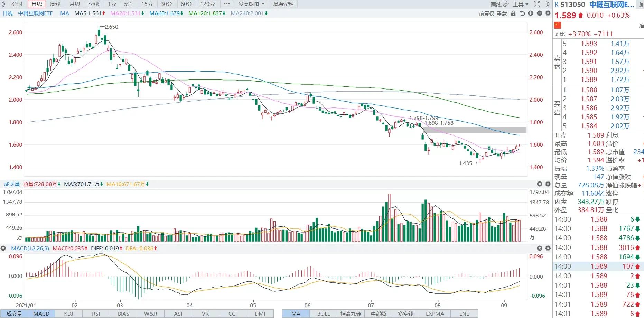
Task: Toggle the MACD indicator tab
Action: click(x=41, y=314)
